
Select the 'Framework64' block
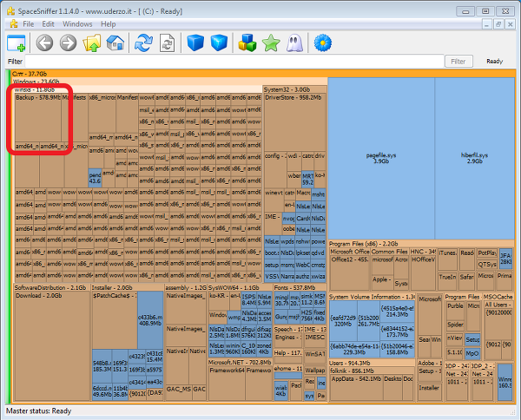[227, 384]
